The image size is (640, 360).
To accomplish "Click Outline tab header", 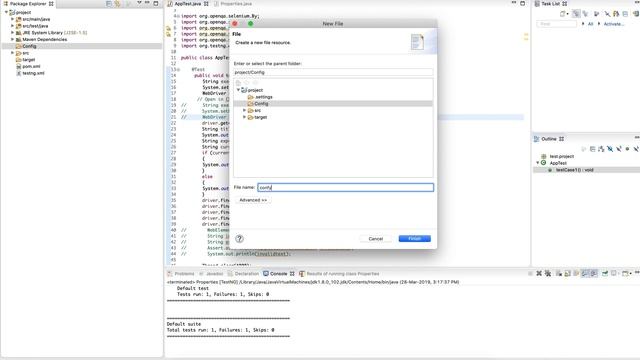I will pos(549,139).
